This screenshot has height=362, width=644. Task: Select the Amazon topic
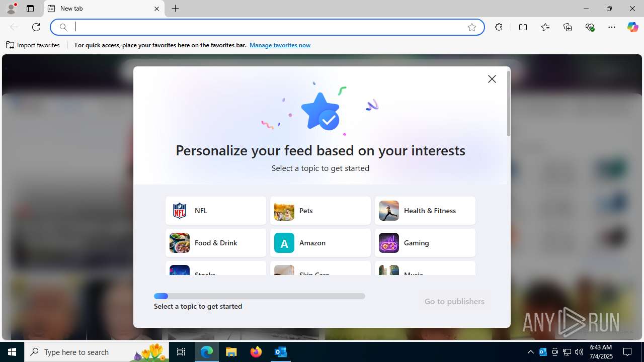coord(320,243)
